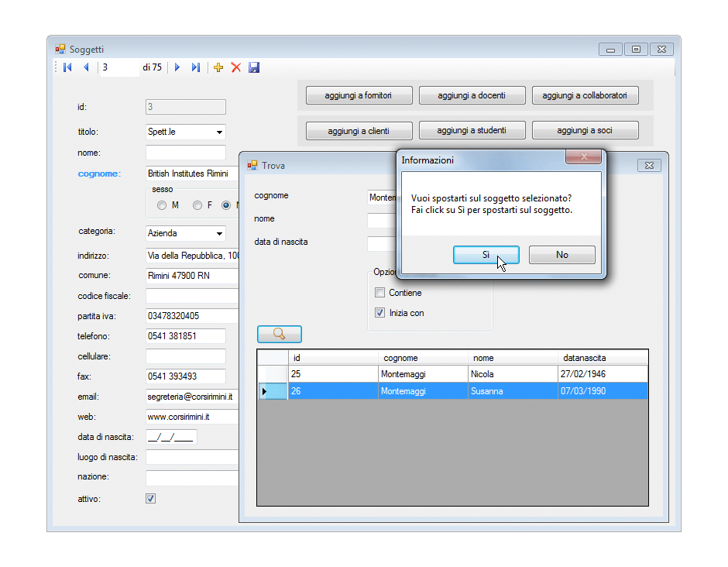Click the cognome field with British Institutes Rimini
The image size is (728, 567).
tap(192, 174)
